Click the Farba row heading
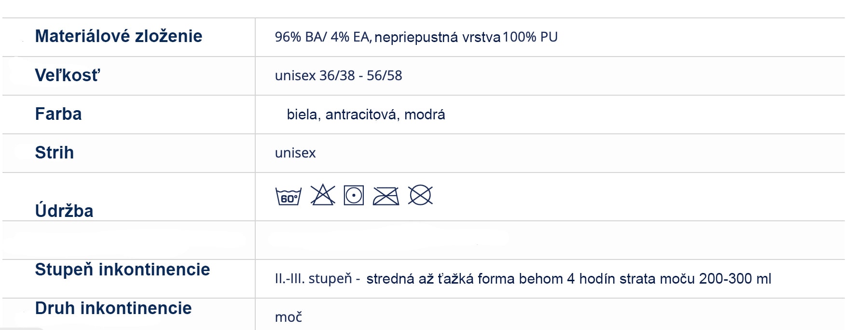 point(58,114)
